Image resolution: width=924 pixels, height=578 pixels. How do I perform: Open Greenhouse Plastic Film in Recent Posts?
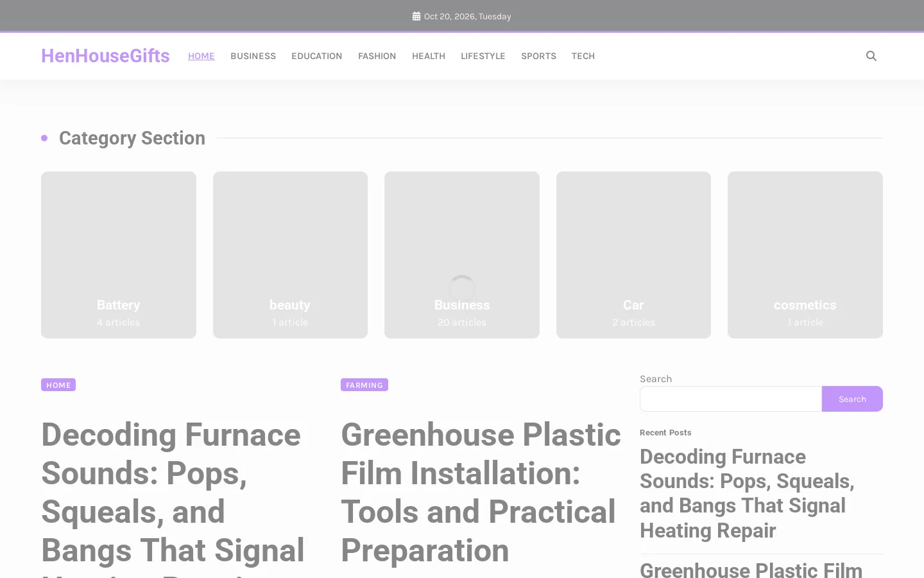[x=751, y=569]
